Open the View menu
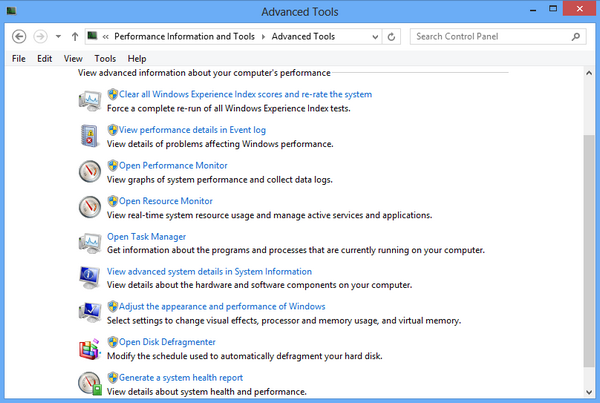The image size is (600, 403). 73,59
